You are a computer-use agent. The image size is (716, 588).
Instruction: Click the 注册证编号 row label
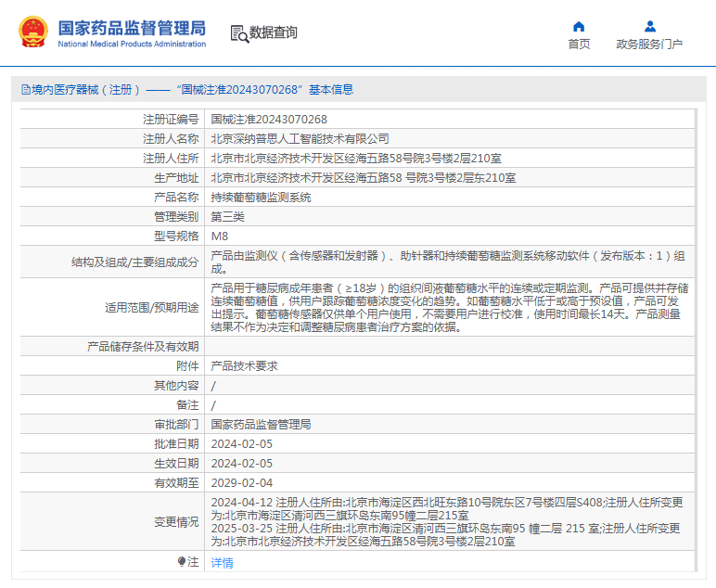point(171,119)
